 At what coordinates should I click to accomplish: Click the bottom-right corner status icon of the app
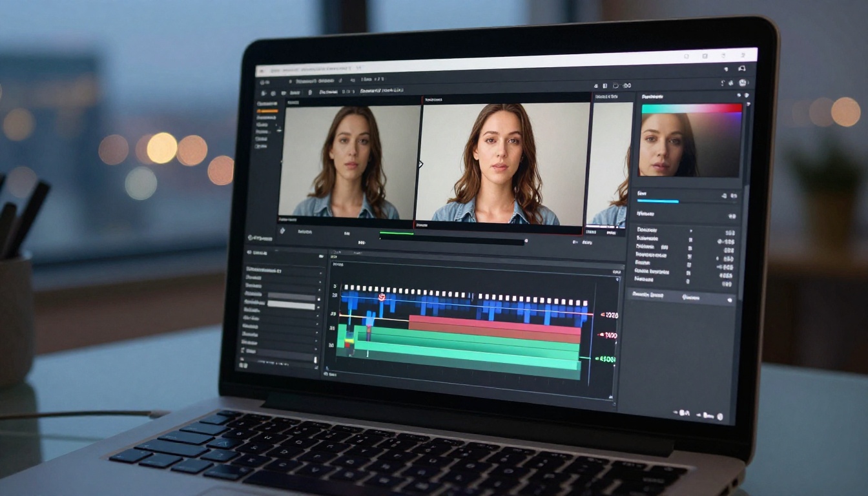[x=720, y=416]
